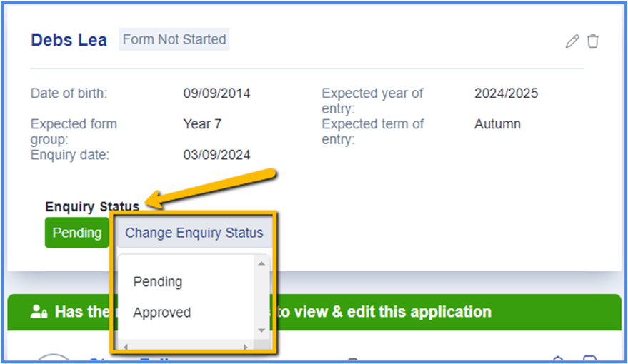Select the Debs Lea name heading
The height and width of the screenshot is (364, 628).
[69, 40]
